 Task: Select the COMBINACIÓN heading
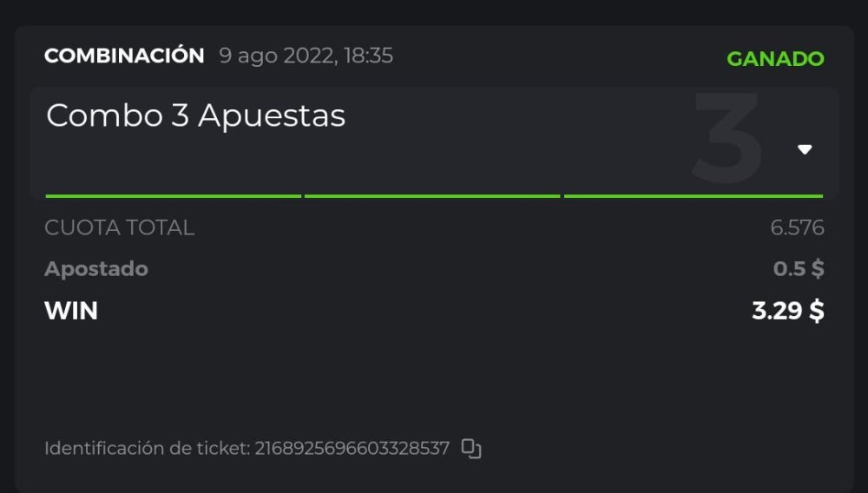pos(124,56)
